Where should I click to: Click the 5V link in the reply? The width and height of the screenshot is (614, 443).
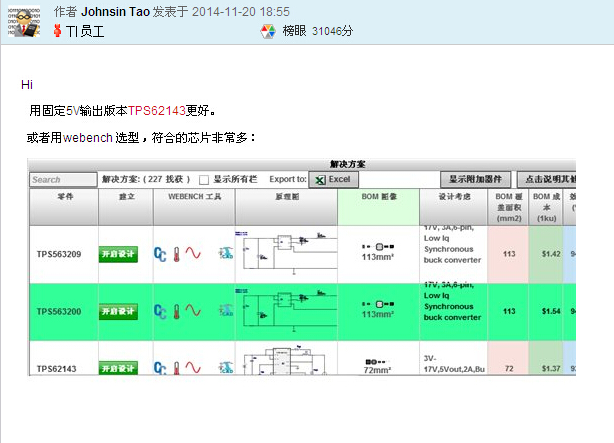coord(73,111)
